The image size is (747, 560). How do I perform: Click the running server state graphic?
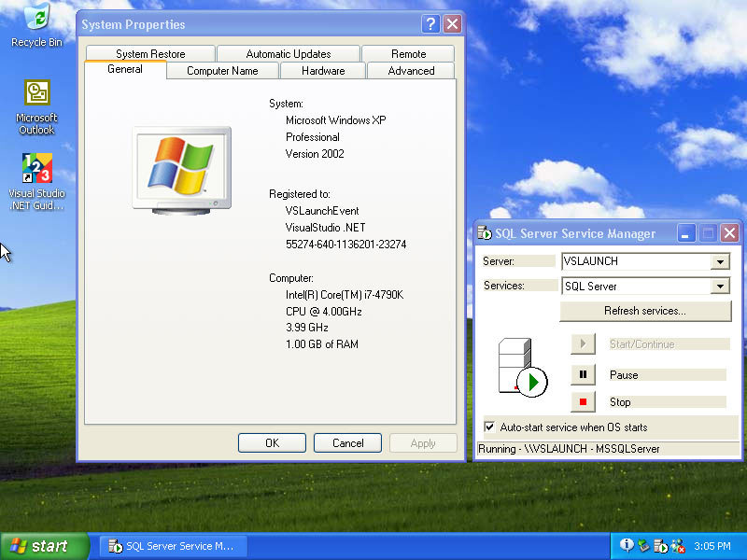tap(523, 368)
